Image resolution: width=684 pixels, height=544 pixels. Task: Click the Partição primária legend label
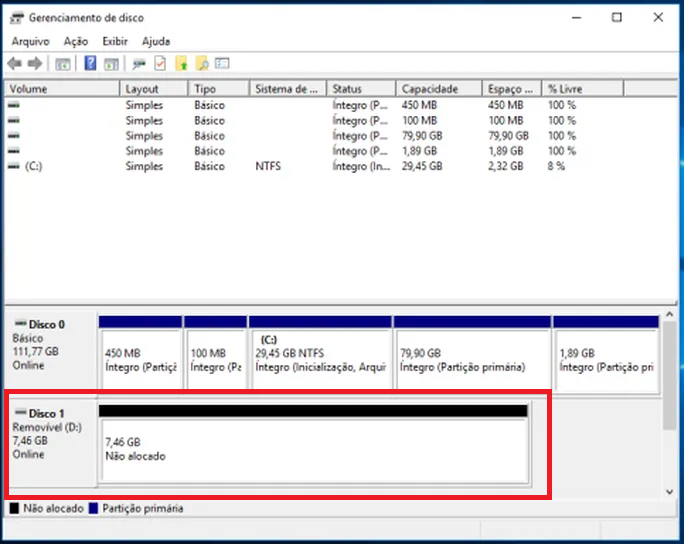pos(143,509)
